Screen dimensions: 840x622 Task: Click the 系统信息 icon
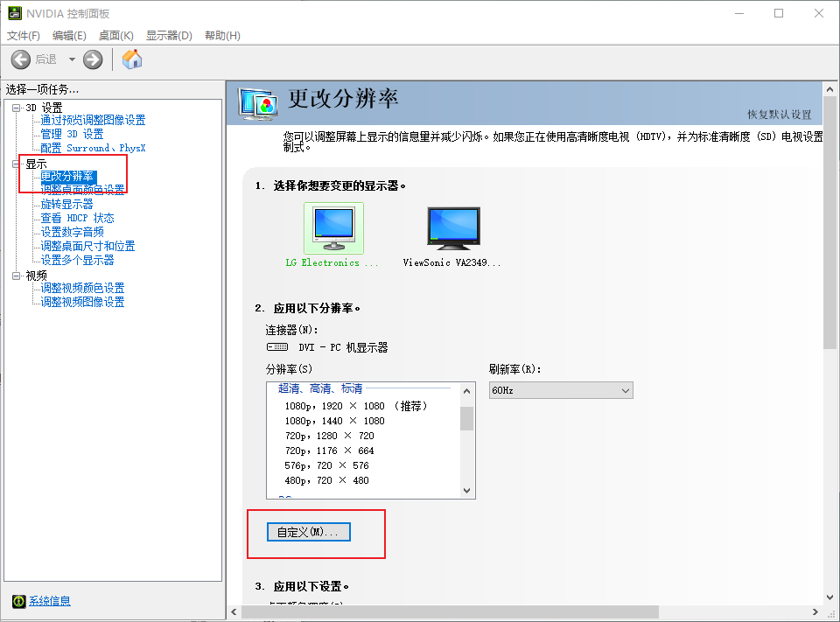18,601
